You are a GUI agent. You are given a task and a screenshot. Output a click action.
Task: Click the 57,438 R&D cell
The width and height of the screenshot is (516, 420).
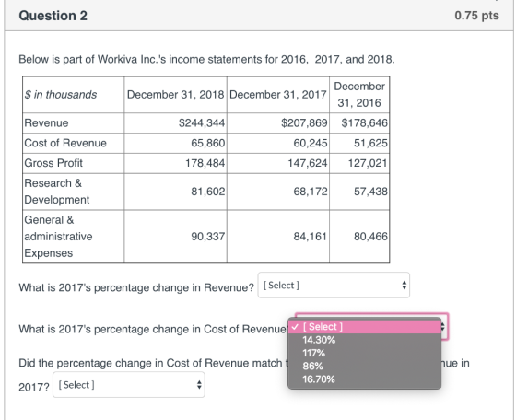[x=359, y=192]
